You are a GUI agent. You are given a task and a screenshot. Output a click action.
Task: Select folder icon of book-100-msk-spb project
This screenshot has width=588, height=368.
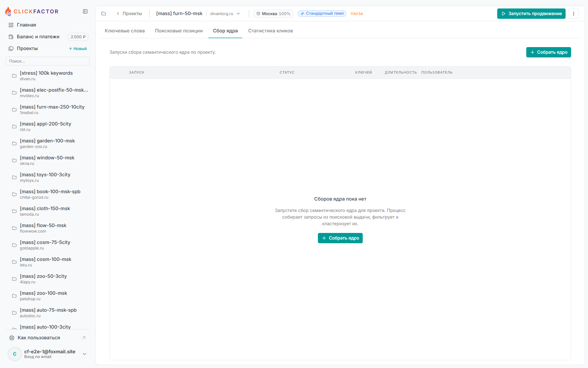click(x=14, y=194)
